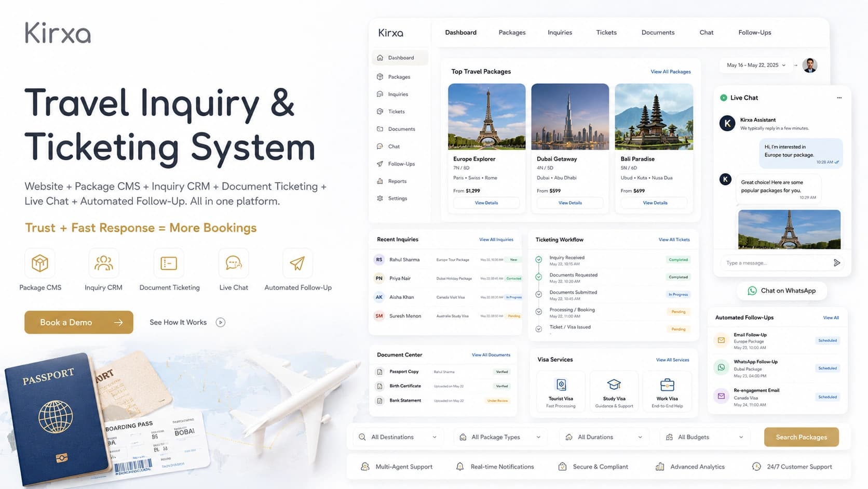868x489 pixels.
Task: Expand the All Durations dropdown
Action: point(605,437)
